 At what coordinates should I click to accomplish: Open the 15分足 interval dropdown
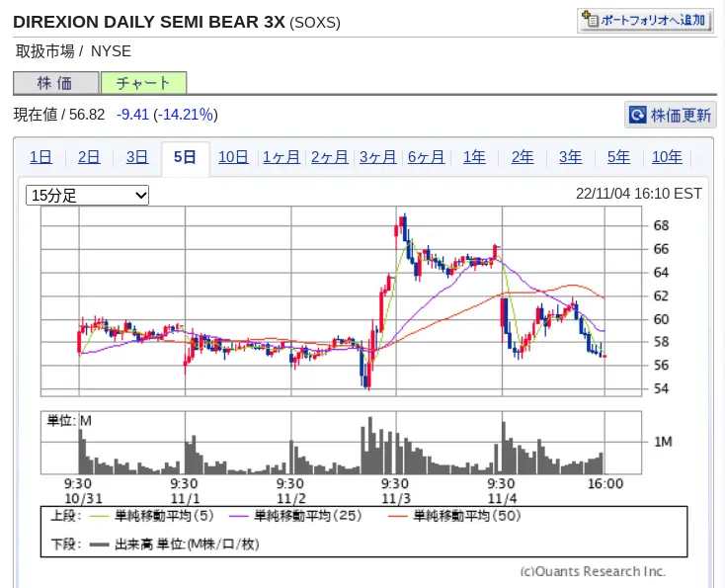(x=87, y=196)
